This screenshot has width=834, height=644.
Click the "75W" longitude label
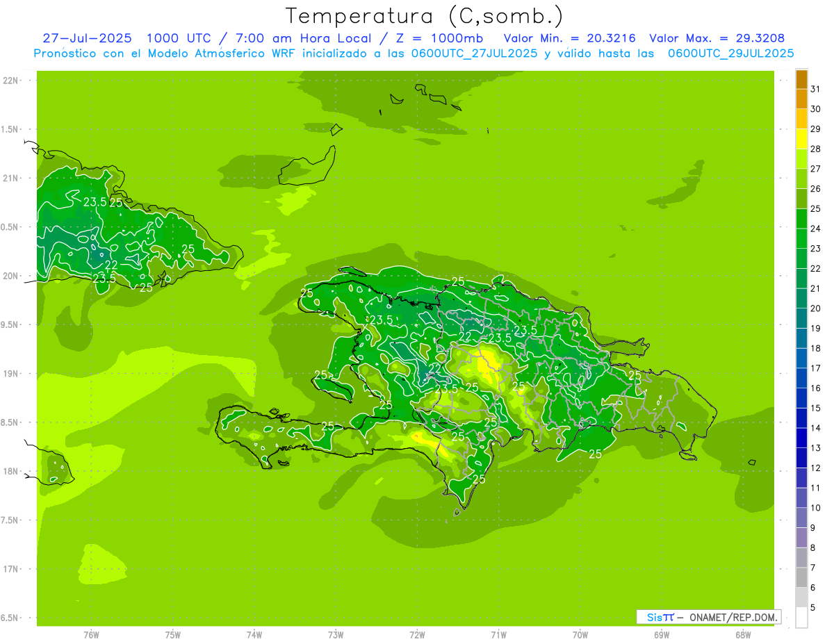point(173,634)
